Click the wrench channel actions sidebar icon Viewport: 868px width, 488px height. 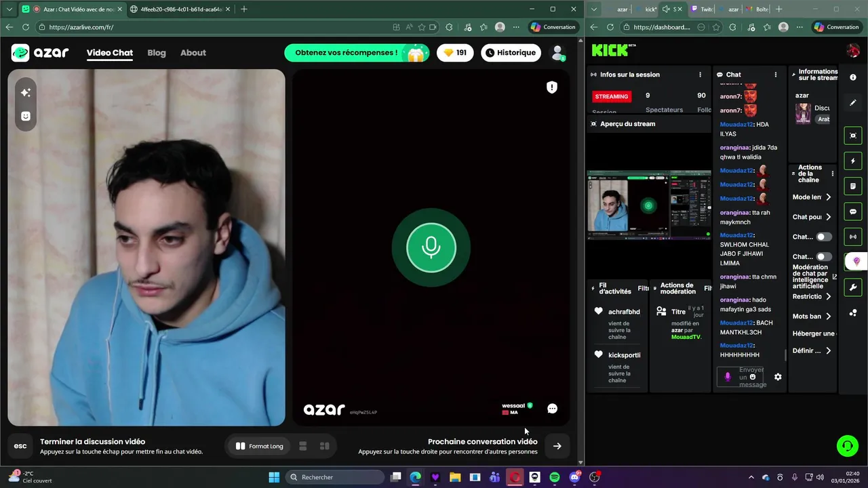point(853,287)
